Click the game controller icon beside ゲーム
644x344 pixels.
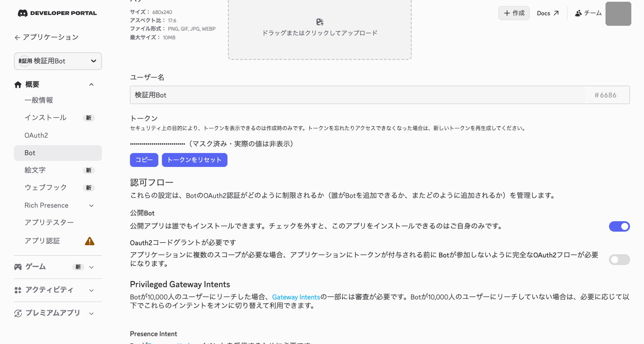[18, 267]
